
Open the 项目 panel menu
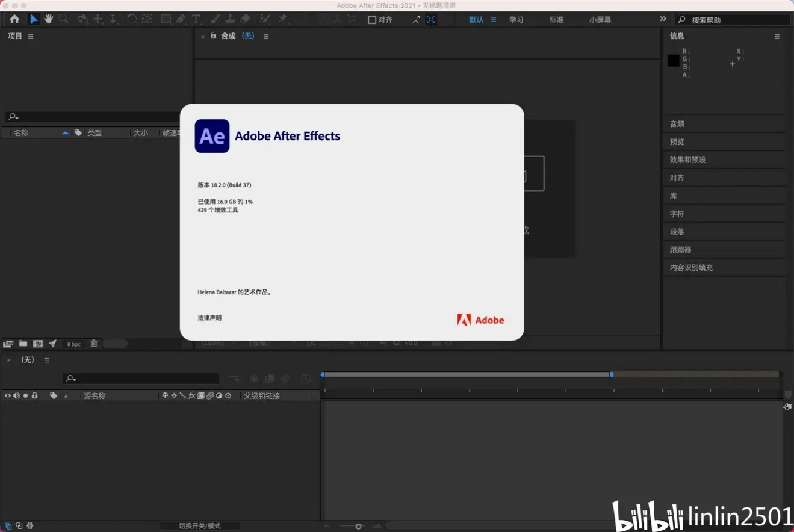31,36
